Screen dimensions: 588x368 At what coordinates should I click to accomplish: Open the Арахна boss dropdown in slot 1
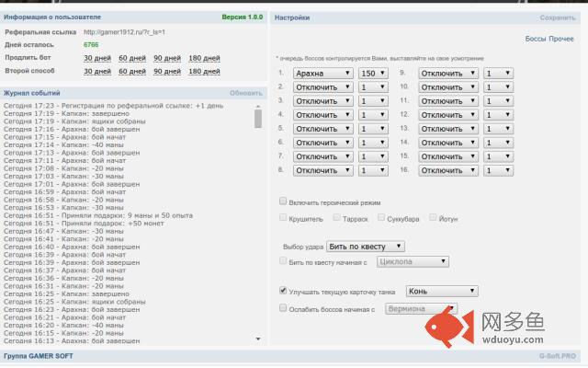tap(322, 74)
